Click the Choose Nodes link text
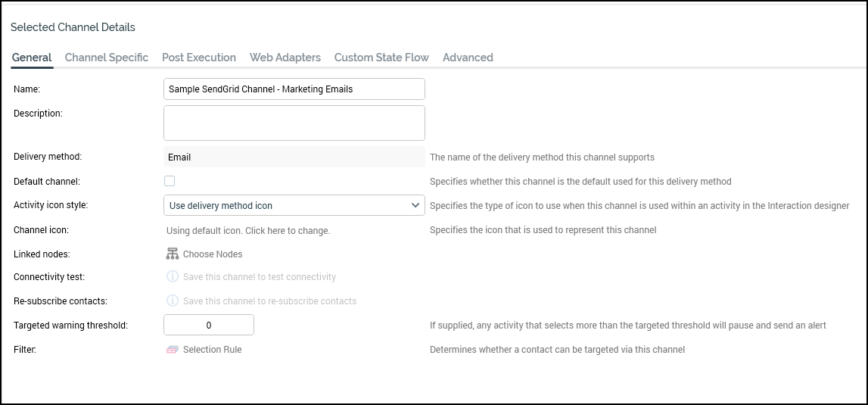 (213, 254)
